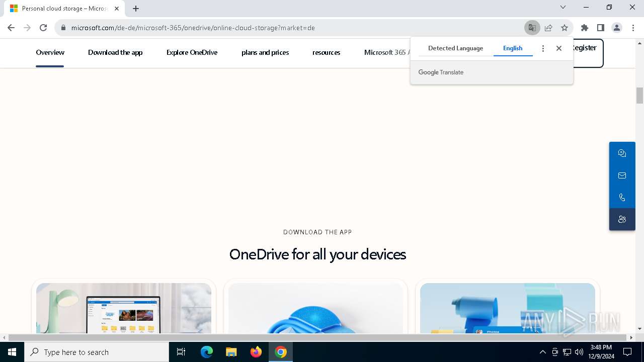Open translate options three-dot menu
Screen dimensions: 644x362
point(543,48)
